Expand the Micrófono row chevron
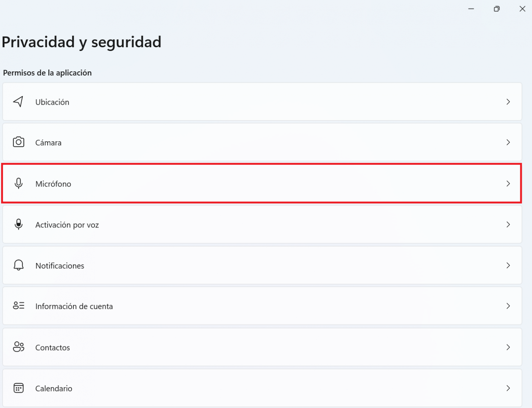The width and height of the screenshot is (532, 408). click(508, 184)
